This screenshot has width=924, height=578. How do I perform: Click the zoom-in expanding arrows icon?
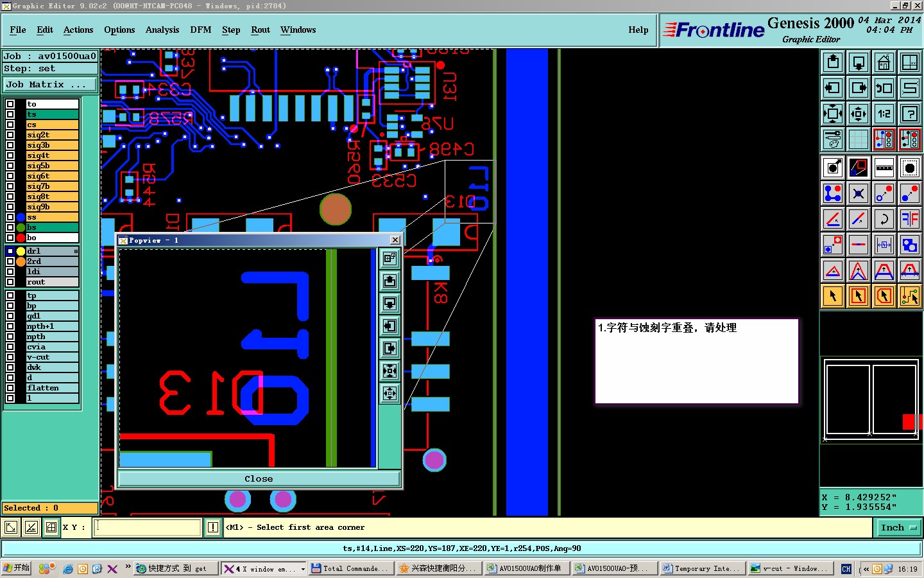(833, 114)
